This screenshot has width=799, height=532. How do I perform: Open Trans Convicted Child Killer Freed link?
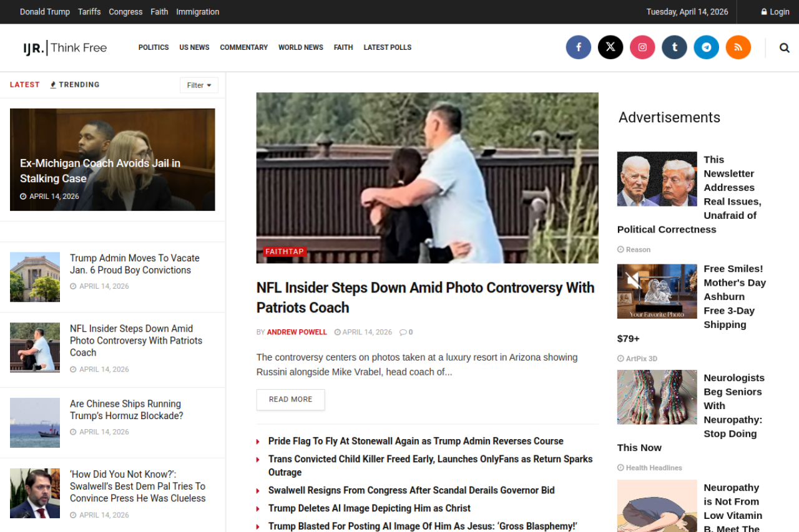(x=431, y=466)
